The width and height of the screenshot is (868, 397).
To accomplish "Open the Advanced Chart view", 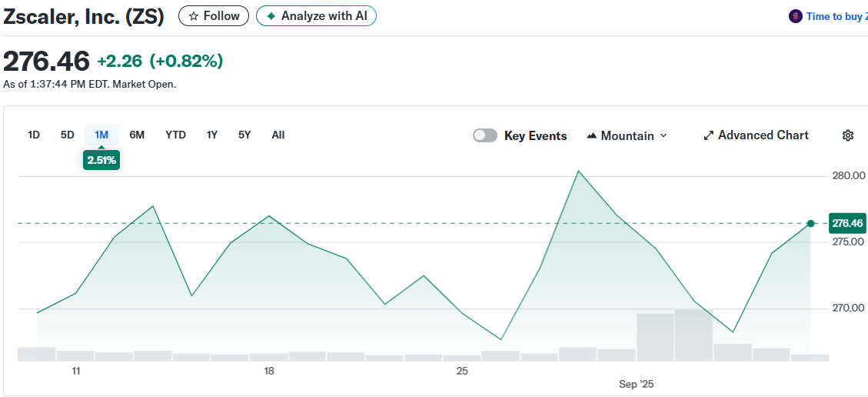I will [x=757, y=135].
